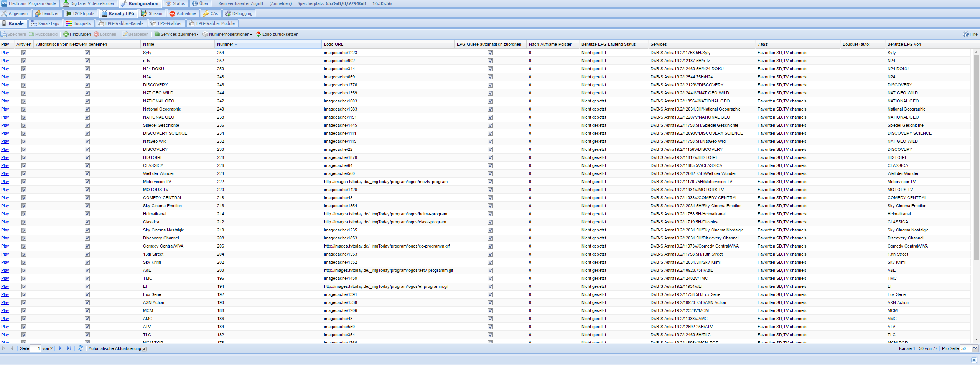Click Play link for AXN Action

[x=5, y=302]
